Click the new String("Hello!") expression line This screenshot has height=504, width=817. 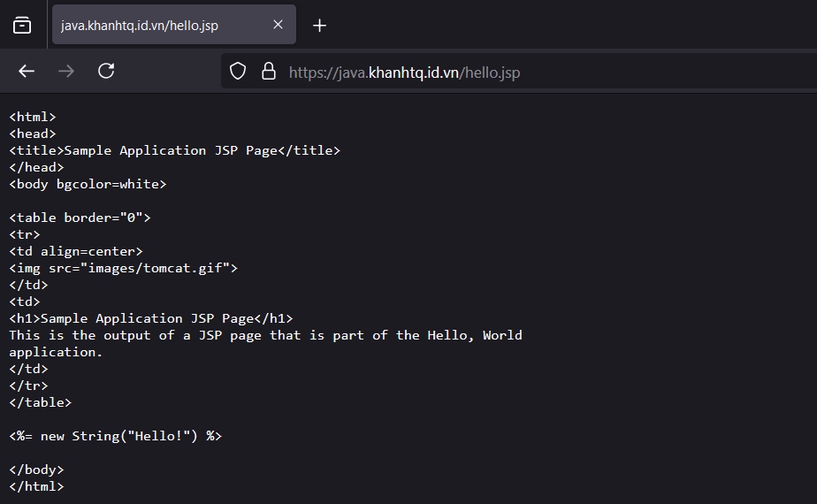pyautogui.click(x=115, y=436)
